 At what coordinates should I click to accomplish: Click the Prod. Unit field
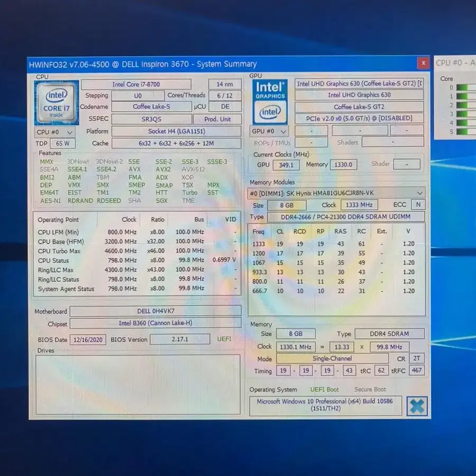pos(217,119)
